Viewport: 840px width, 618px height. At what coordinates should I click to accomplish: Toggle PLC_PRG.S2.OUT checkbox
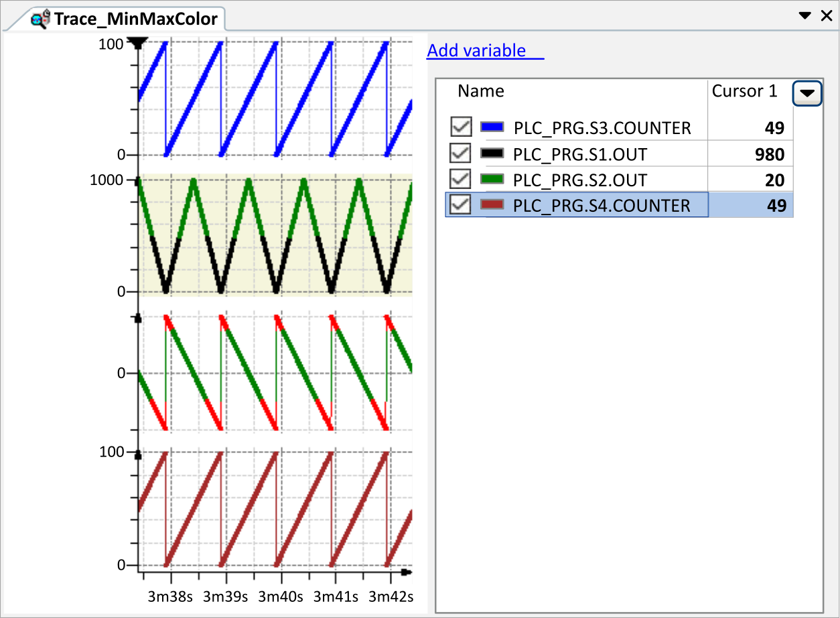coord(461,179)
